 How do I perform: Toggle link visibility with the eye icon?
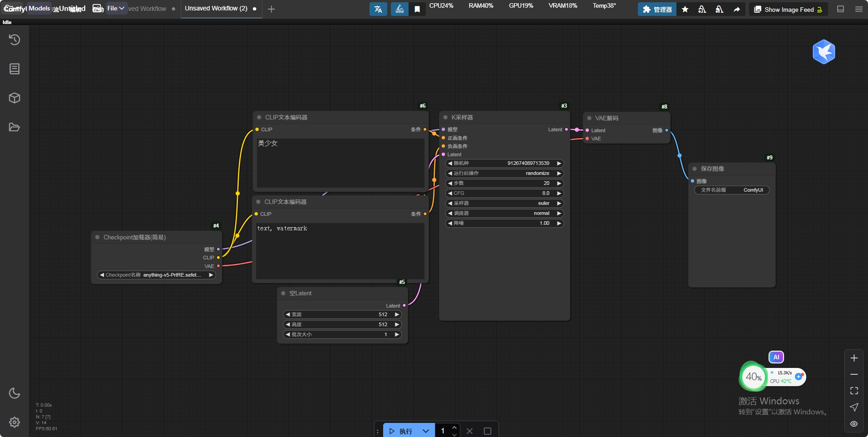854,424
